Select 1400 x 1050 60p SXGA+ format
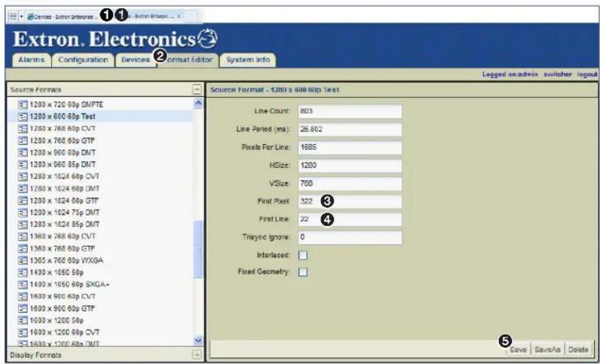This screenshot has height=364, width=600. point(69,285)
